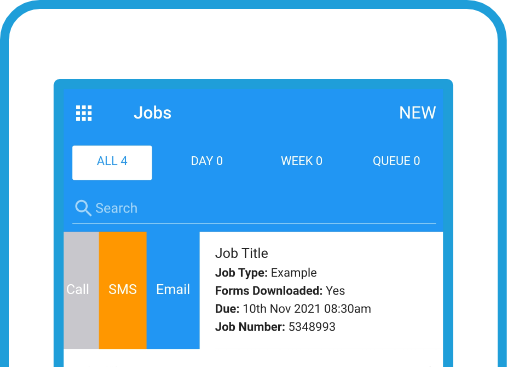This screenshot has height=367, width=507.
Task: Click the Due date 10th Nov 2021 line
Action: 293,309
